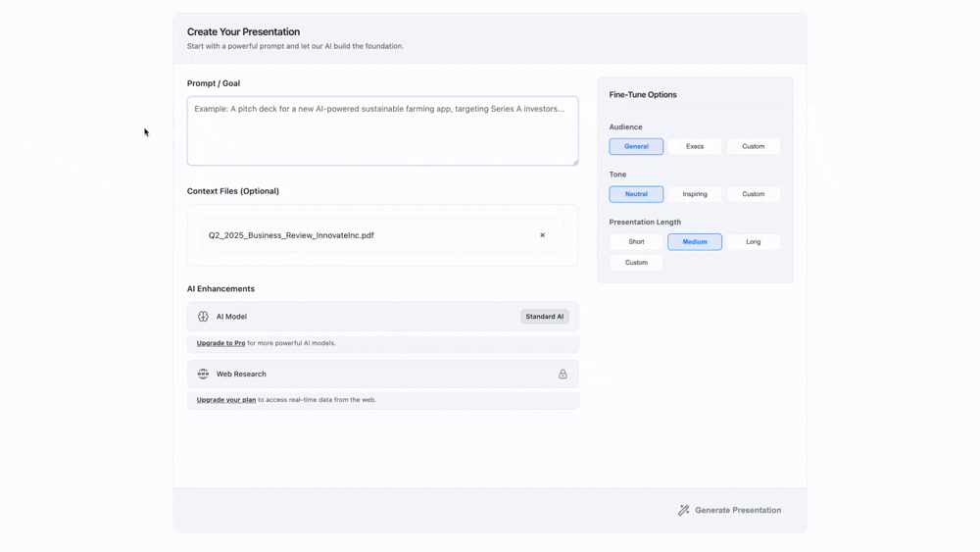Open the Upgrade your plan link
Viewport: 980px width, 552px height.
226,400
